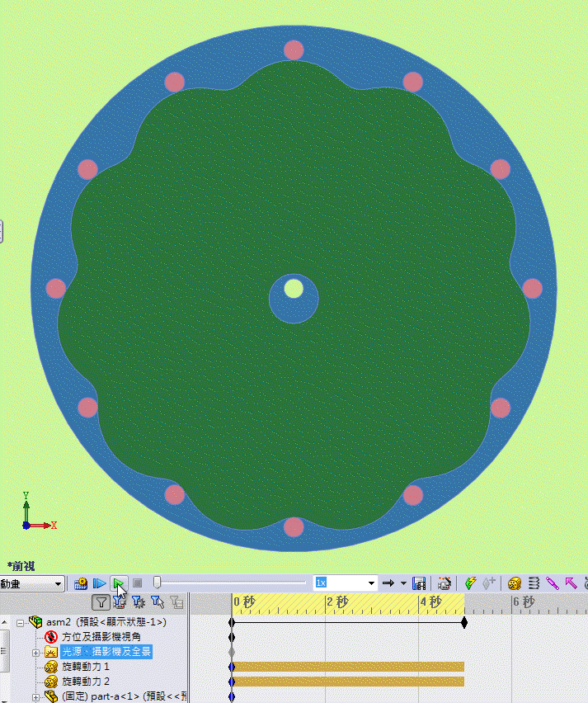Click the *前視 view label
Viewport: 588px width, 703px height.
click(21, 566)
